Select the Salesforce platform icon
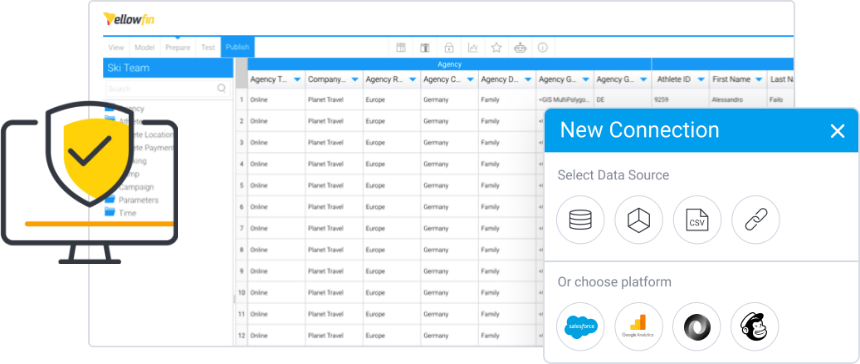 click(x=580, y=327)
